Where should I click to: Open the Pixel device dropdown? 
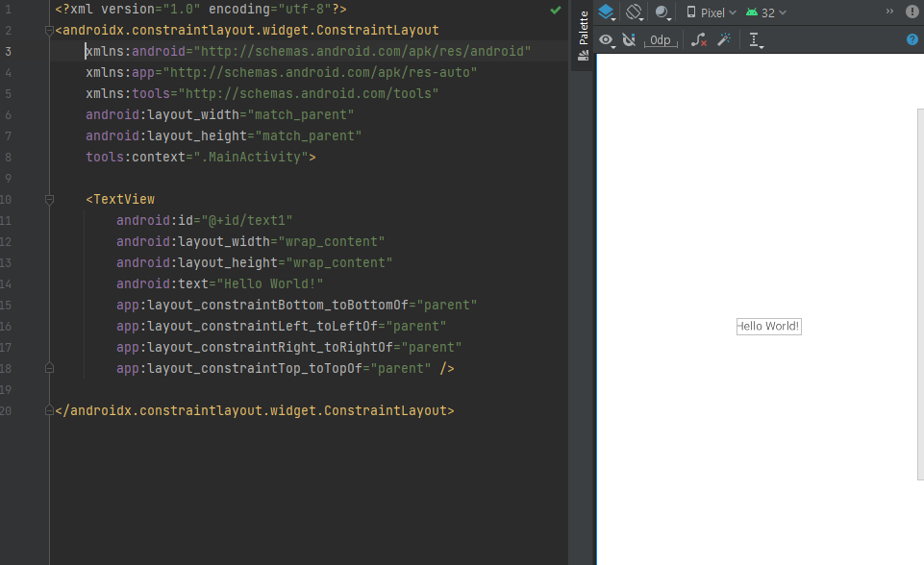coord(712,12)
